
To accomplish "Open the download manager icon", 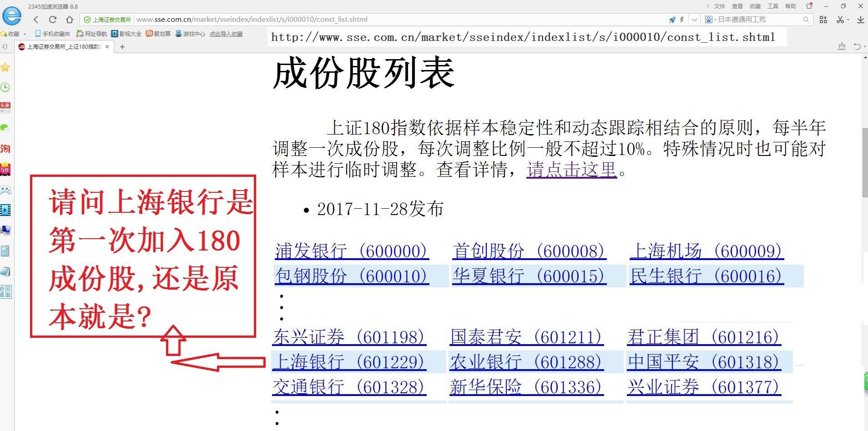I will pyautogui.click(x=860, y=20).
